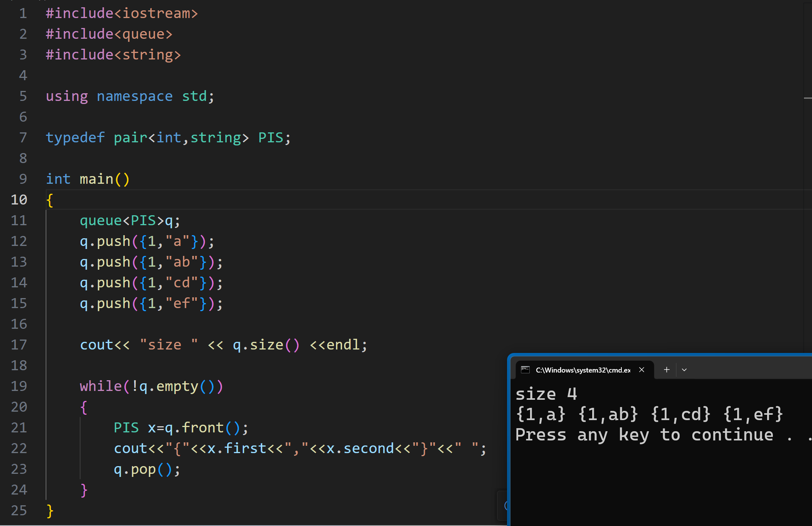
Task: Click line number 19 in gutter
Action: [x=19, y=386]
